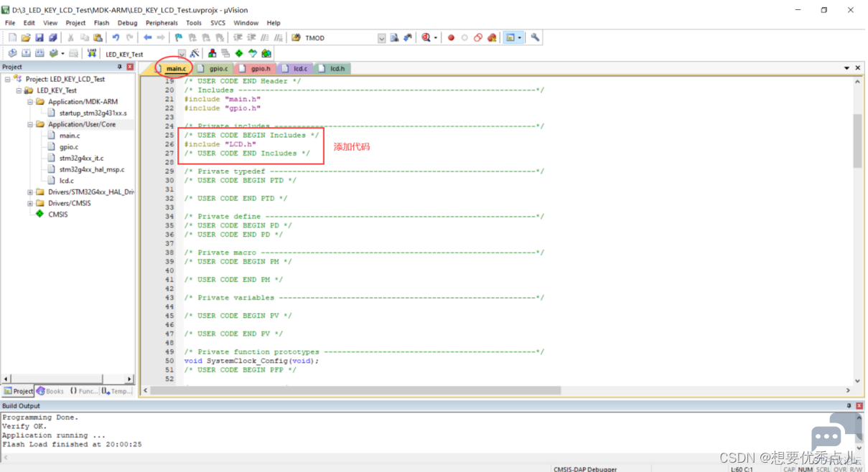
Task: Switch to the gpio.c editor tab
Action: (x=214, y=69)
